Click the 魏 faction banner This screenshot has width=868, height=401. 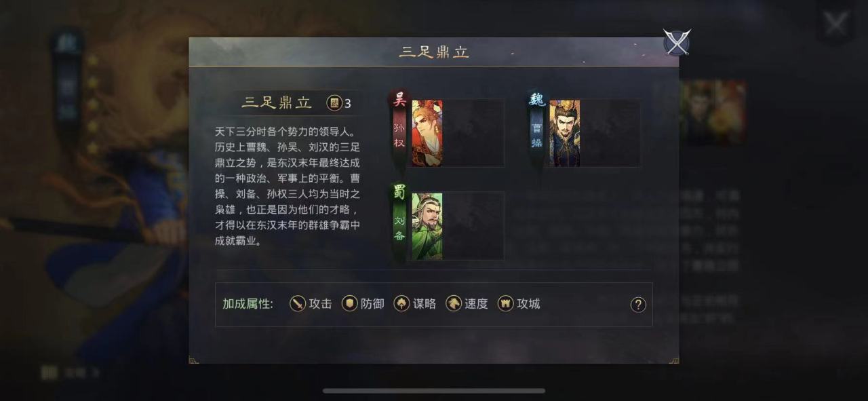(x=537, y=128)
